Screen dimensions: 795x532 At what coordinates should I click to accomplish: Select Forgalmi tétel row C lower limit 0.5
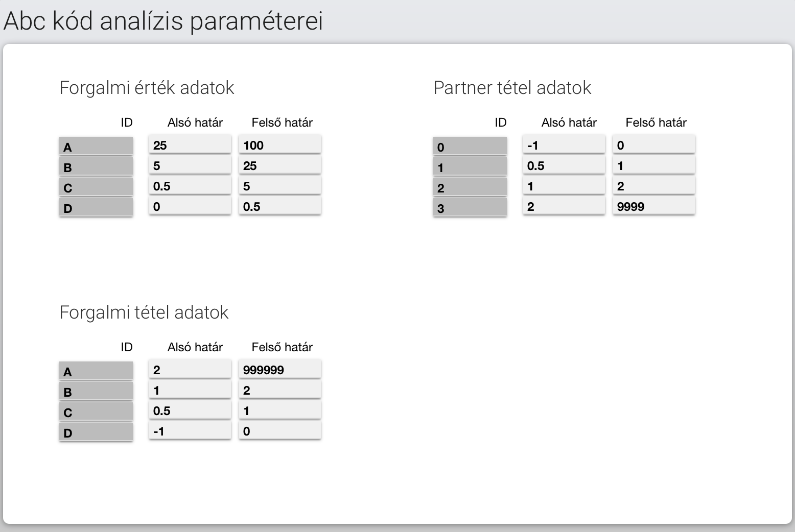coord(190,410)
